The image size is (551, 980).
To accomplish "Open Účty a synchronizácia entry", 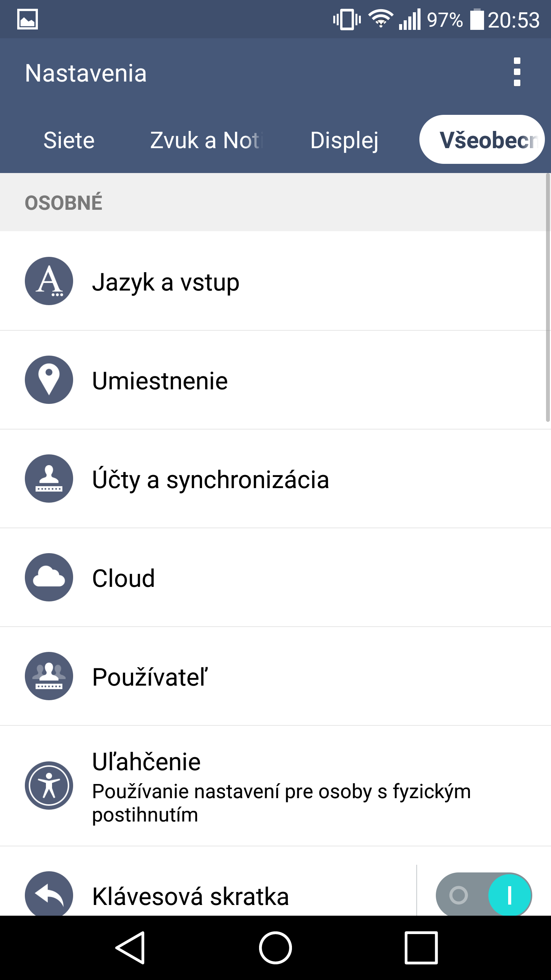I will (x=210, y=480).
